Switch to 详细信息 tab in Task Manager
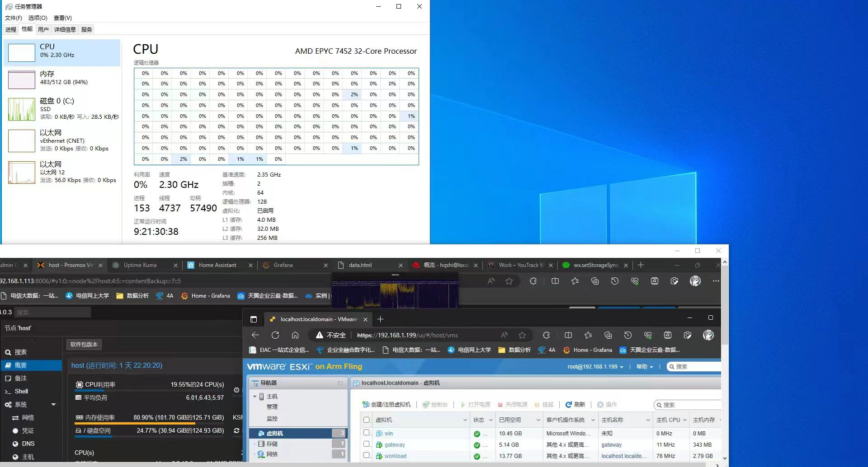868x467 pixels. [x=65, y=29]
